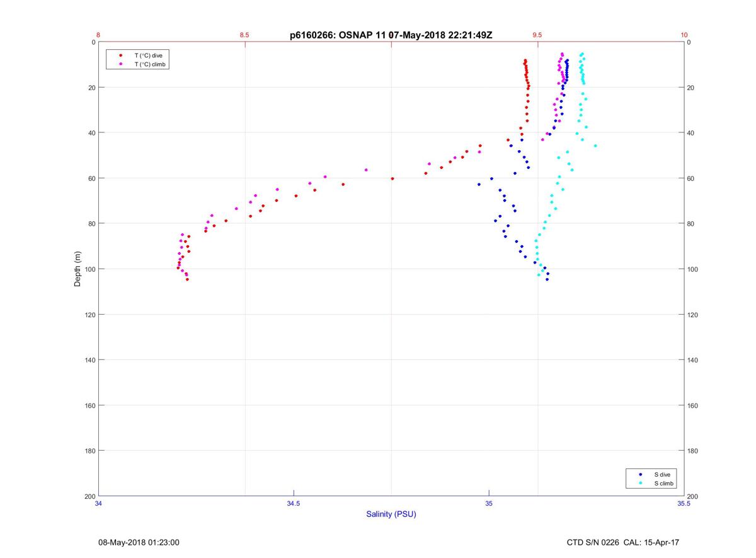
Task: Click '140' on the right depth axis
Action: click(x=694, y=360)
